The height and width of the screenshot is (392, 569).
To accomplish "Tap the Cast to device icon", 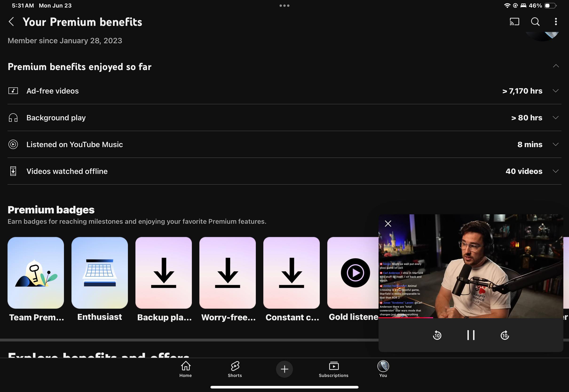I will tap(514, 22).
